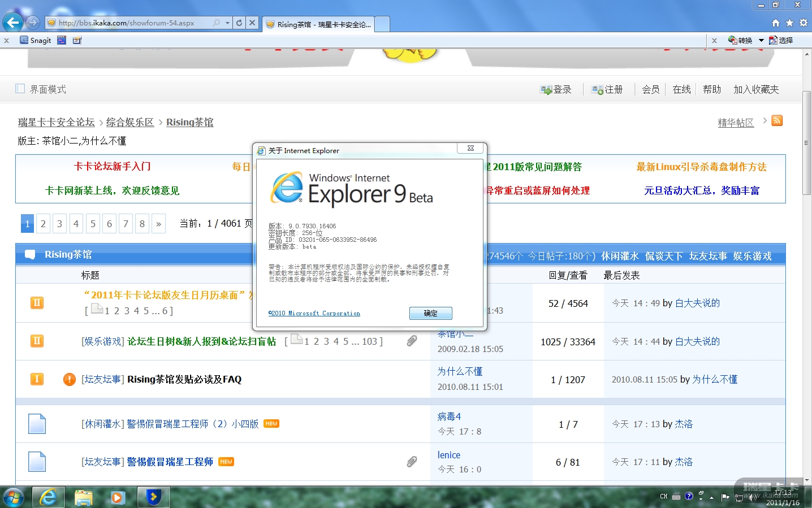This screenshot has width=812, height=508.
Task: Click the 在线 menu item
Action: 682,89
